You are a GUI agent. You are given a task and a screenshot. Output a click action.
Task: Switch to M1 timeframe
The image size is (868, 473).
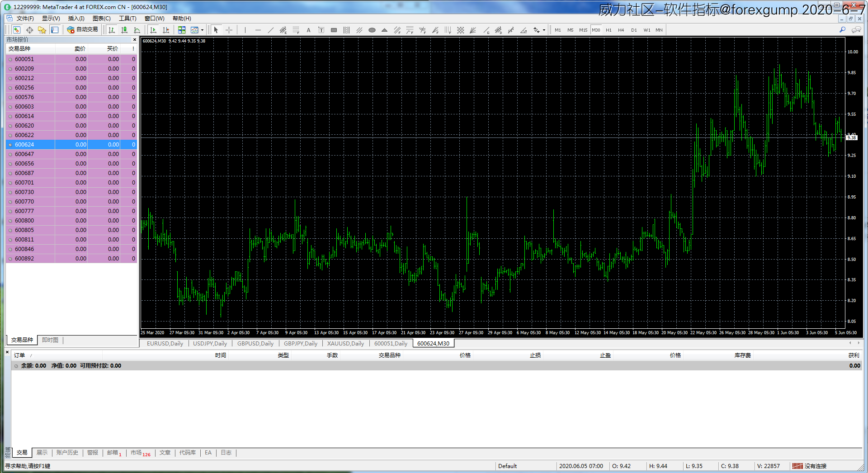point(558,30)
